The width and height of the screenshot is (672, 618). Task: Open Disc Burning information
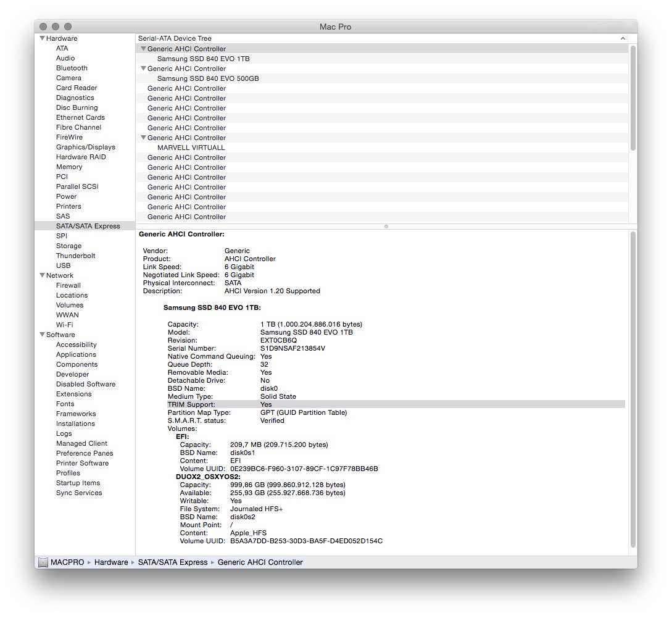click(77, 107)
